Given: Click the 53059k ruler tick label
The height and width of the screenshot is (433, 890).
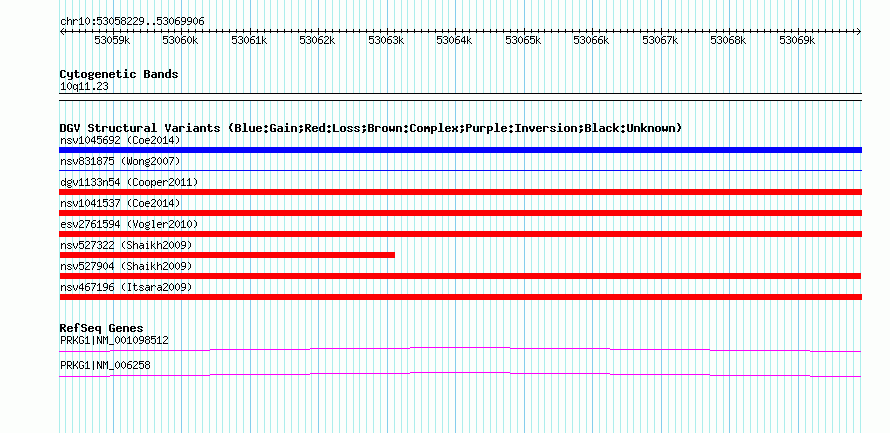Looking at the screenshot, I should click(112, 40).
